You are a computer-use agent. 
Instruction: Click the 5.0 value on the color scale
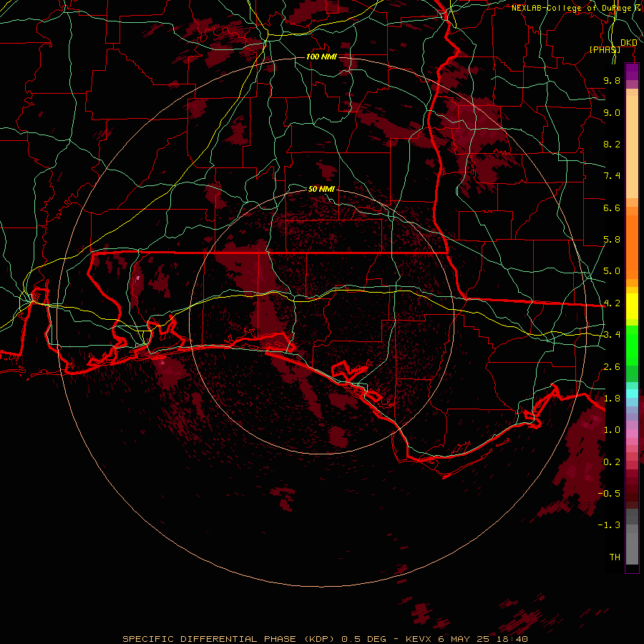[612, 271]
